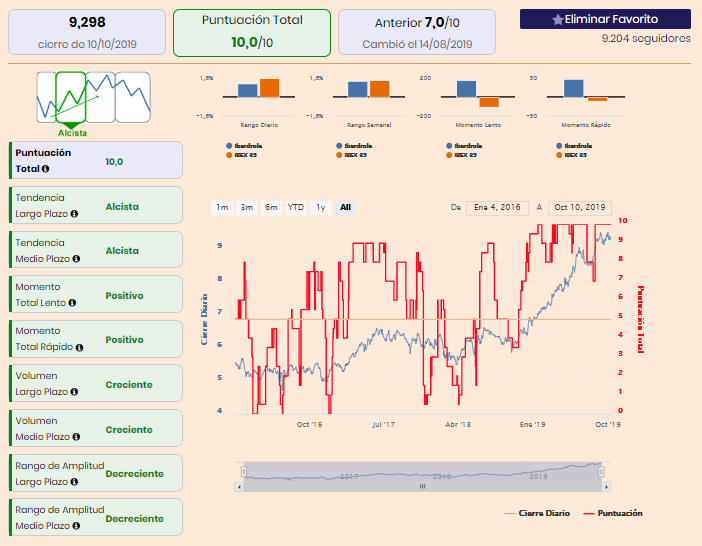Open the 9,298 closing price card
Screen dimensions: 702x546
pos(87,32)
